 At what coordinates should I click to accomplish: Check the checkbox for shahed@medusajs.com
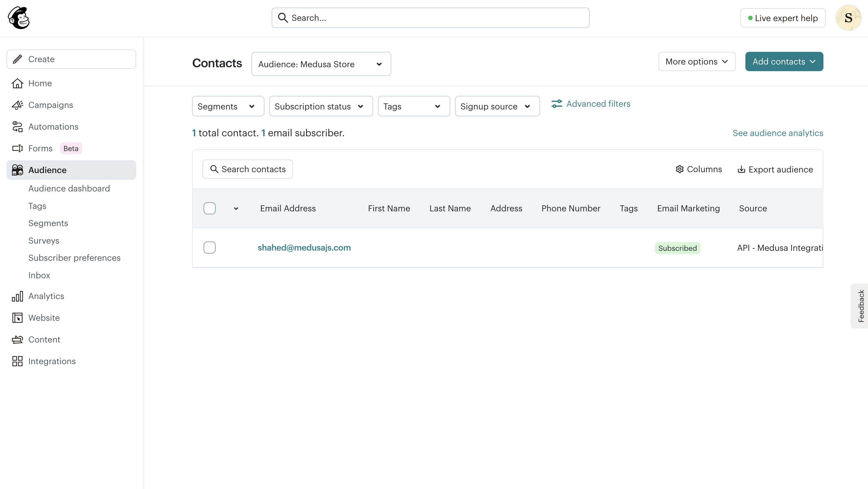[x=210, y=247]
